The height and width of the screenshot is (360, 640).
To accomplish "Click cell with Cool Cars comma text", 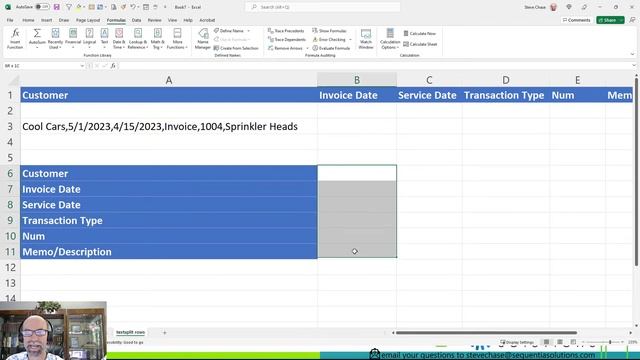I will point(169,127).
